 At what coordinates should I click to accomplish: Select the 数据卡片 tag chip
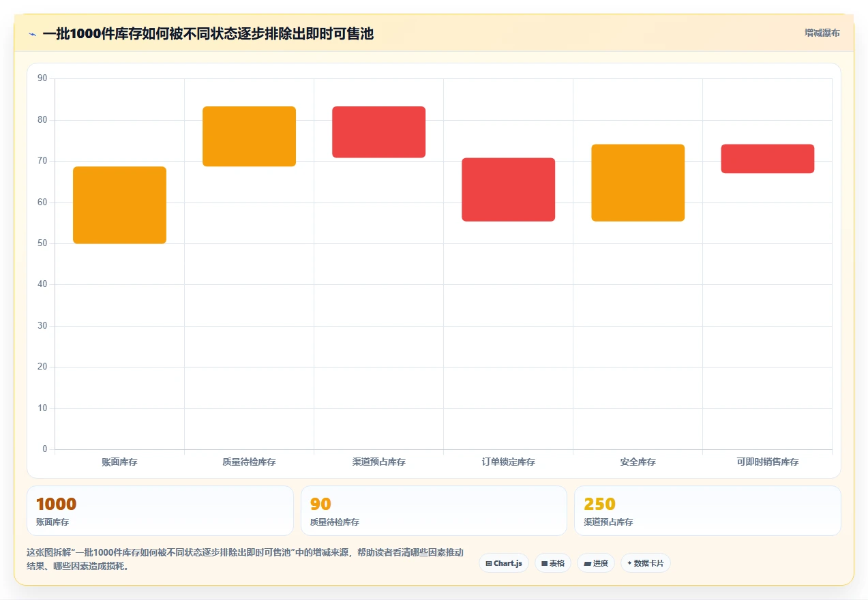[x=646, y=563]
